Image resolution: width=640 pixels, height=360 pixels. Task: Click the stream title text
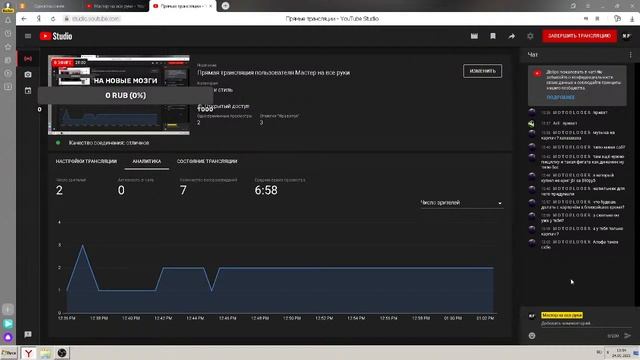273,73
